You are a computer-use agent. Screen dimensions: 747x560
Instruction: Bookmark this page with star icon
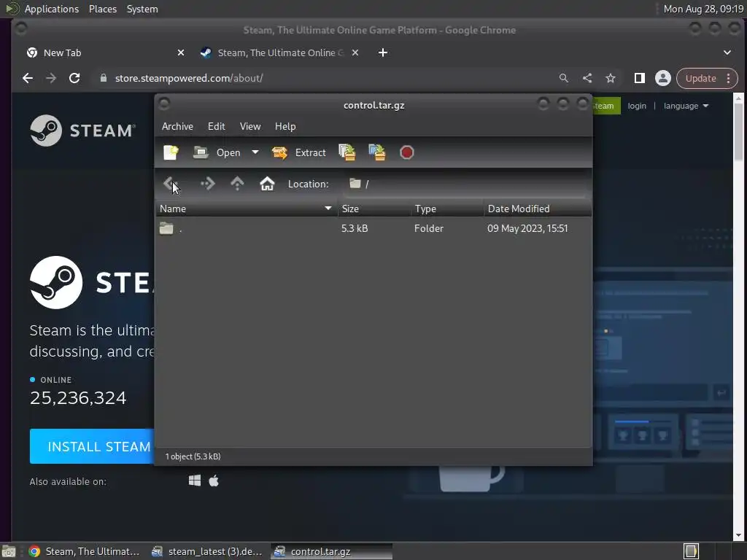pos(611,78)
